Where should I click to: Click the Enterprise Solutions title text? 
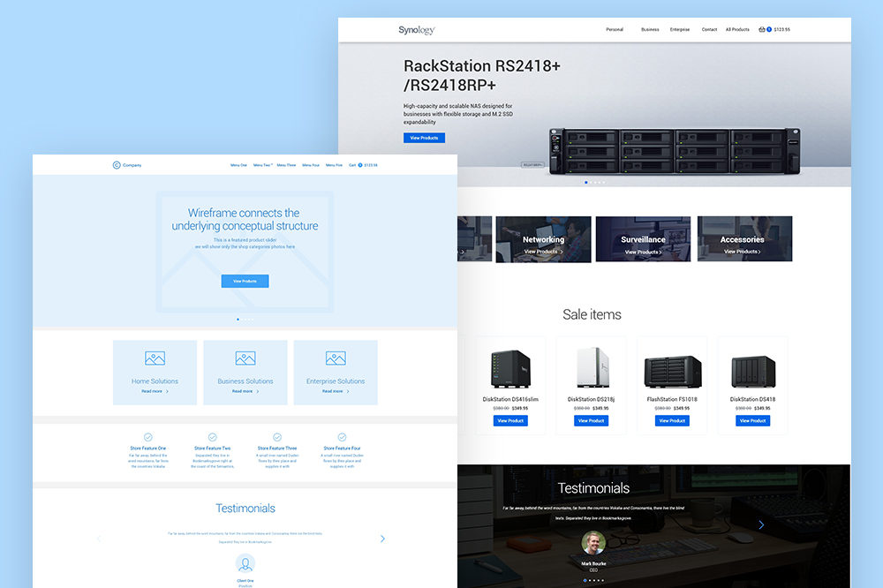point(336,381)
